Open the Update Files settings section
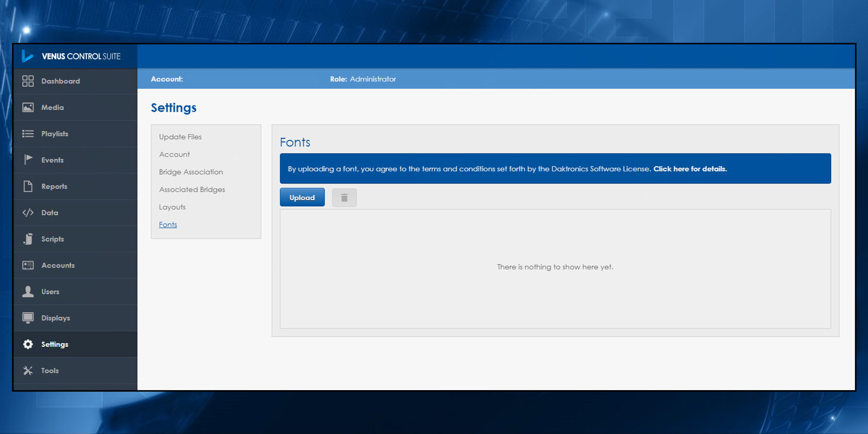 point(180,137)
